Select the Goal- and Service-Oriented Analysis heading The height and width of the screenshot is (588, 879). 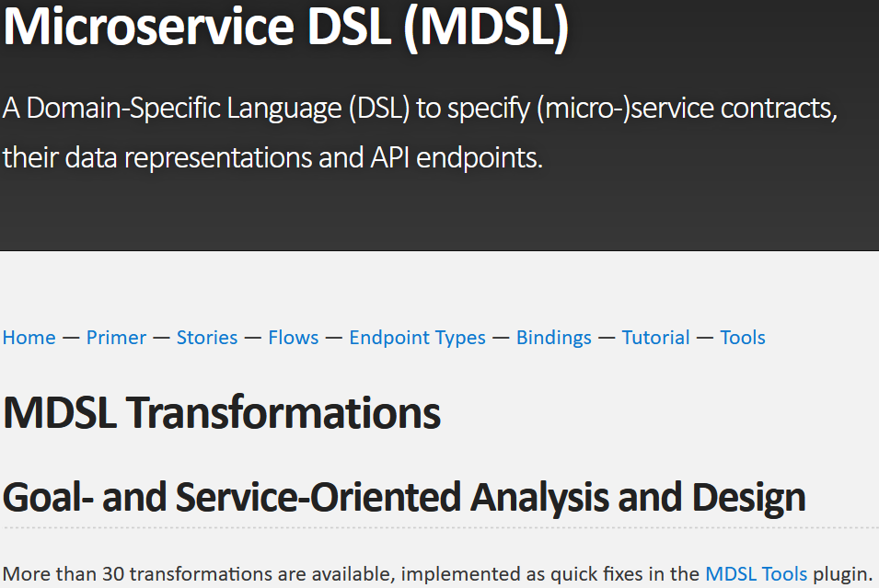coord(404,497)
